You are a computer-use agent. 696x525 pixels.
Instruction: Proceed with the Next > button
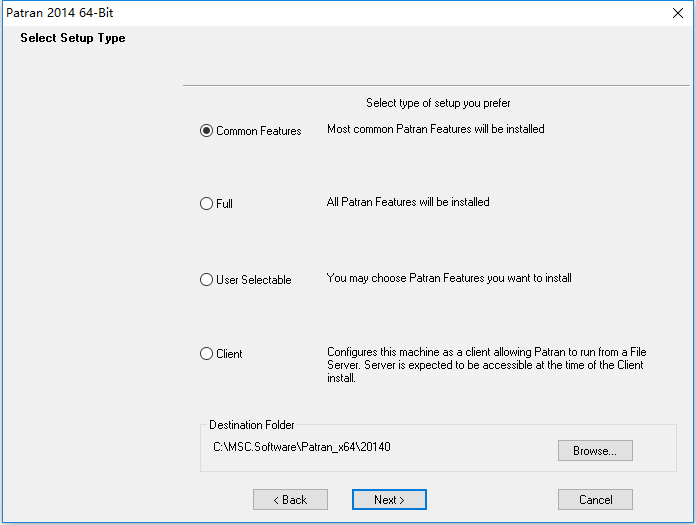tap(389, 500)
